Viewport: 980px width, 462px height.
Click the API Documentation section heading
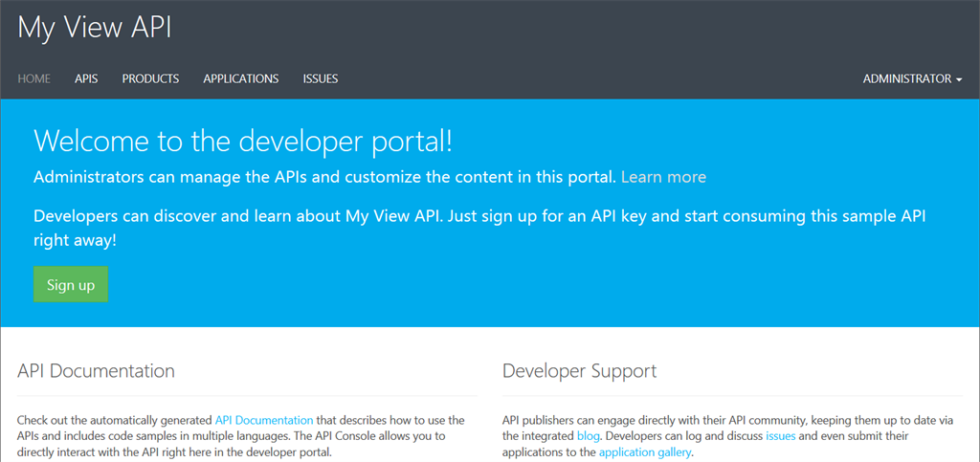(96, 371)
